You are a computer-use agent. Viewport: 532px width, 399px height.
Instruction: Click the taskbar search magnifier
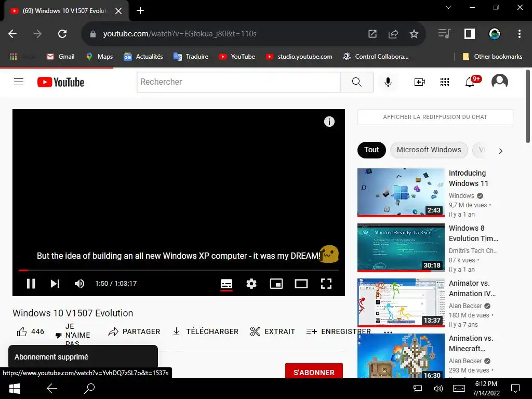tap(89, 389)
